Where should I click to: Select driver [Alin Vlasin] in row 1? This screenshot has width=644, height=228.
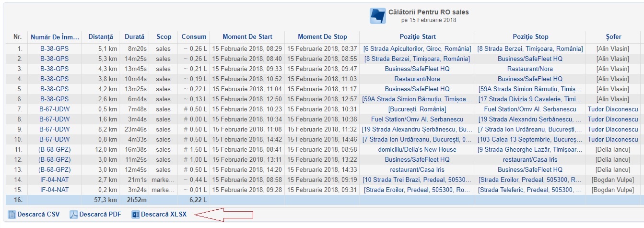[x=613, y=49]
